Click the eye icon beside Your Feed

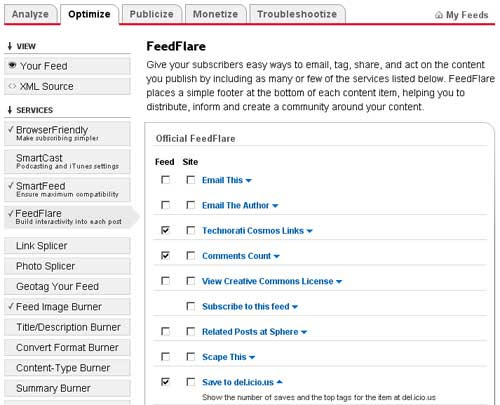click(12, 65)
